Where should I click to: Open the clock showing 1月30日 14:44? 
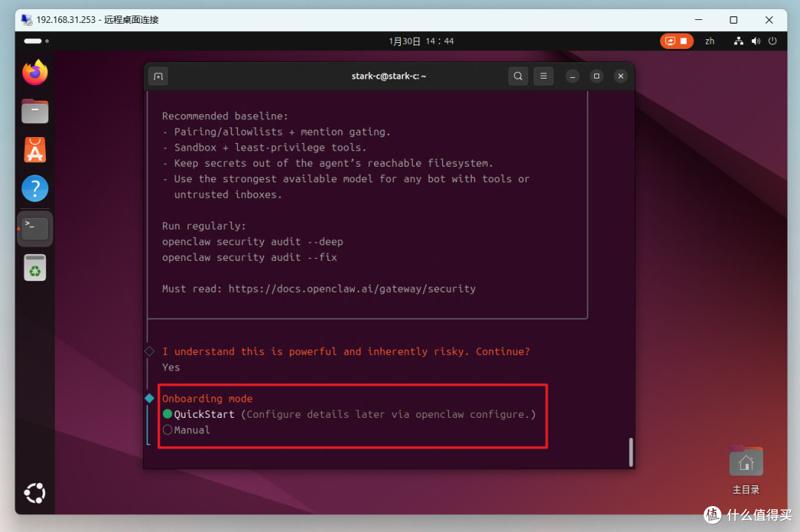pyautogui.click(x=421, y=41)
